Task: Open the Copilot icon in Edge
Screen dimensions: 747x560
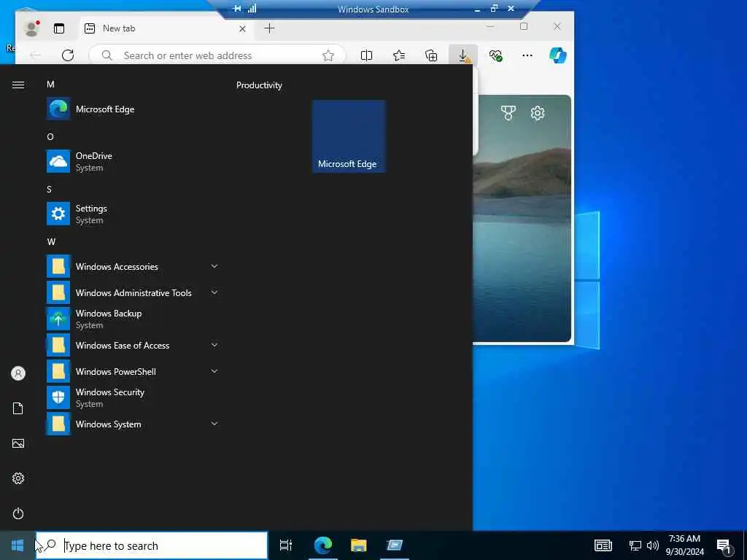Action: pos(558,55)
